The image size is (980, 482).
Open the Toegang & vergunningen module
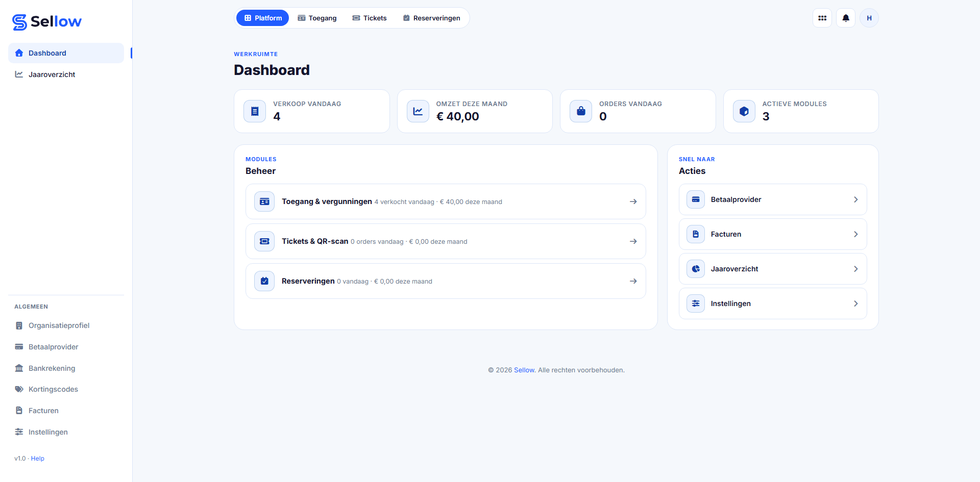pyautogui.click(x=446, y=201)
